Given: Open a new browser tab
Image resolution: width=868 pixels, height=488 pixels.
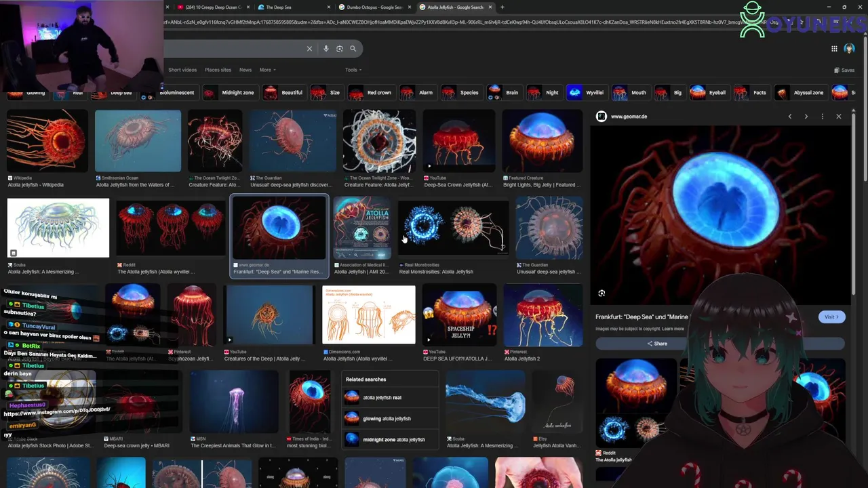Looking at the screenshot, I should point(502,7).
